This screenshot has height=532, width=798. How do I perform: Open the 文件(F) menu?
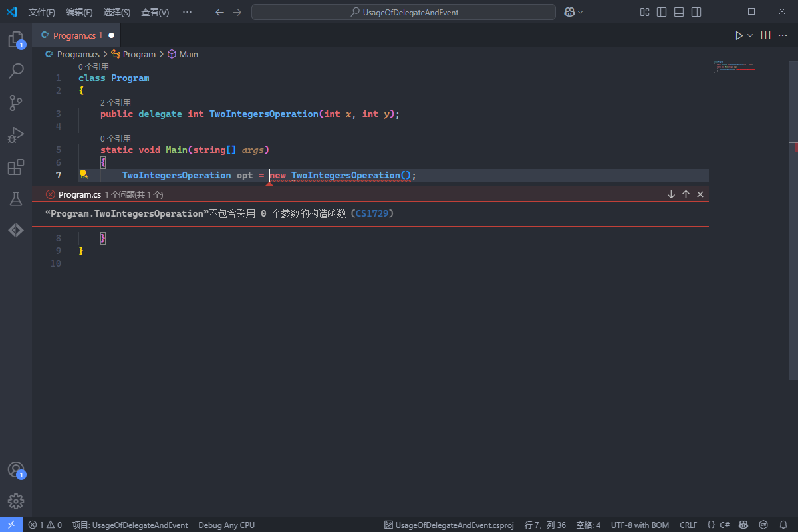[x=42, y=12]
